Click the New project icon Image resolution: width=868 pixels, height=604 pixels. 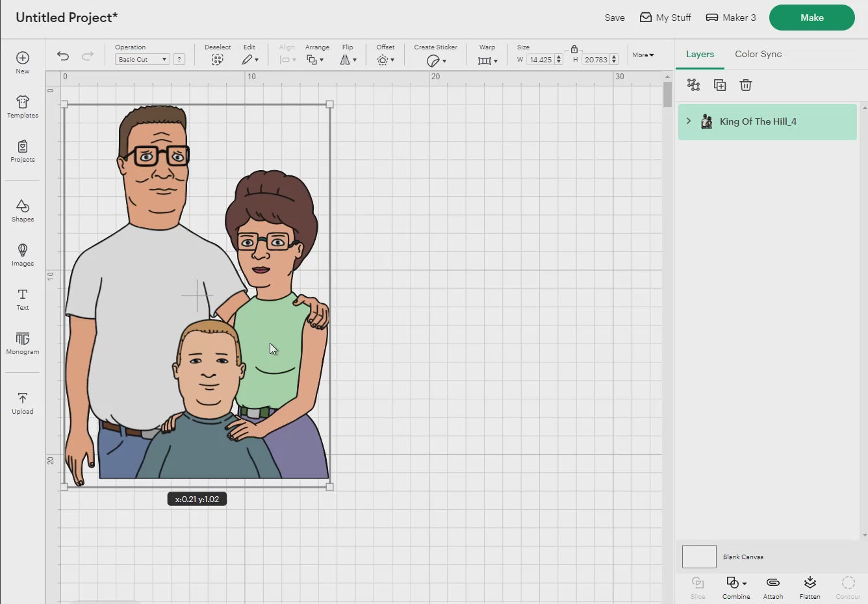tap(23, 58)
